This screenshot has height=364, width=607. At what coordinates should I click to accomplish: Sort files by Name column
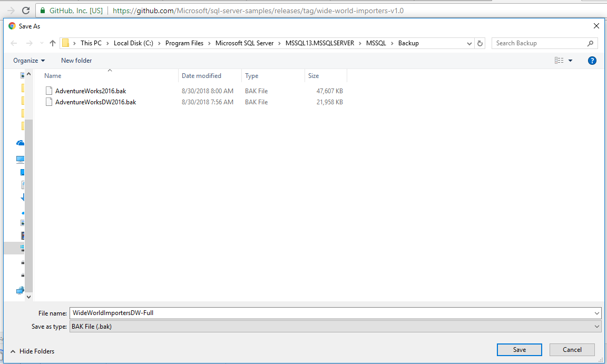(x=110, y=76)
